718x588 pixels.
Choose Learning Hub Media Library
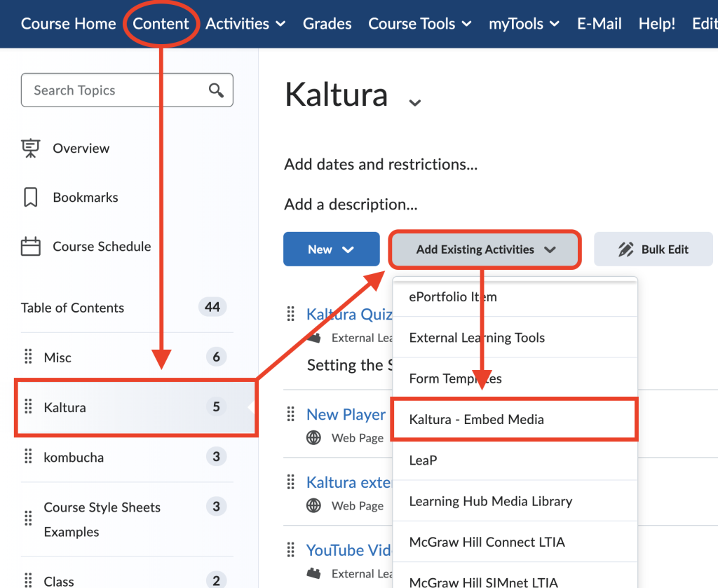(x=515, y=501)
